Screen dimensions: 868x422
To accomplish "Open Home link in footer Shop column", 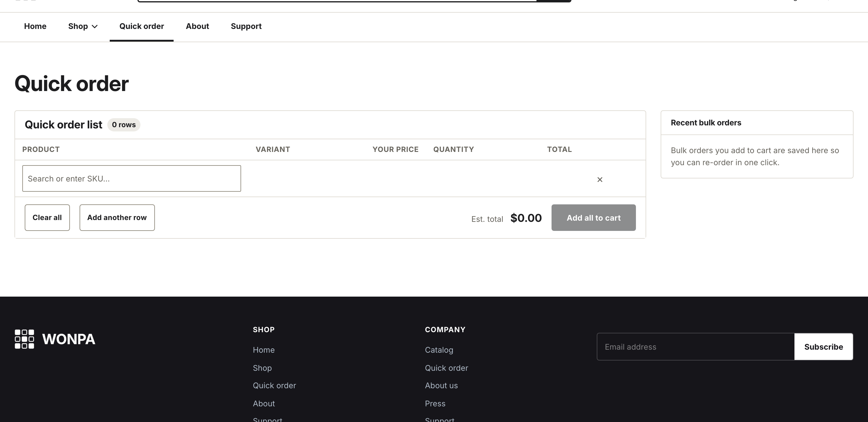I will click(x=263, y=350).
